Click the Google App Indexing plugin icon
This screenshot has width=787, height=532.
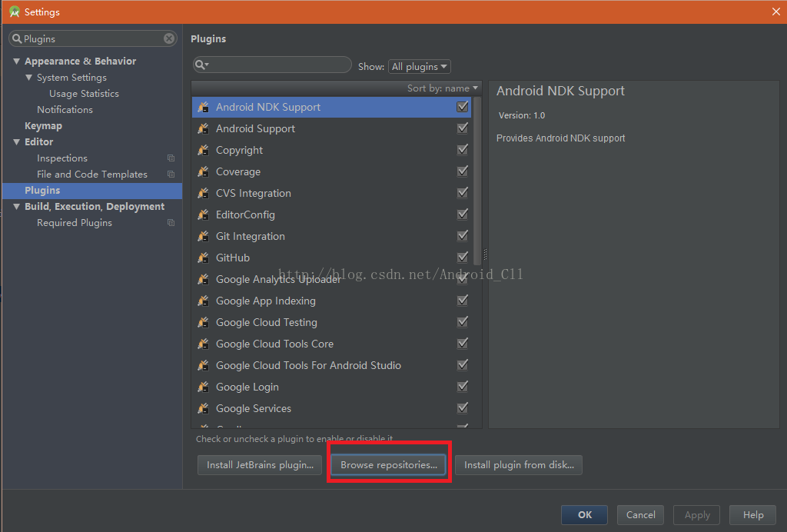(x=203, y=301)
